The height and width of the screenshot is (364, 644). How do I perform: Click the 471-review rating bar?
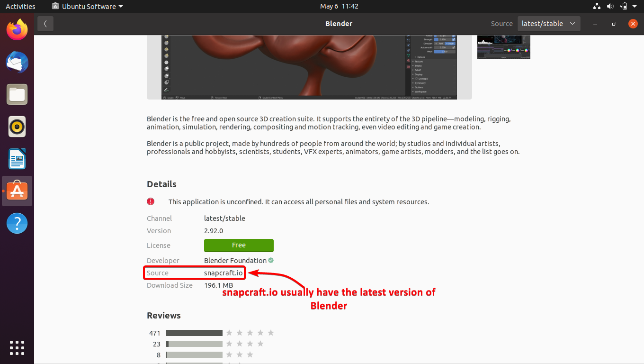click(x=194, y=333)
